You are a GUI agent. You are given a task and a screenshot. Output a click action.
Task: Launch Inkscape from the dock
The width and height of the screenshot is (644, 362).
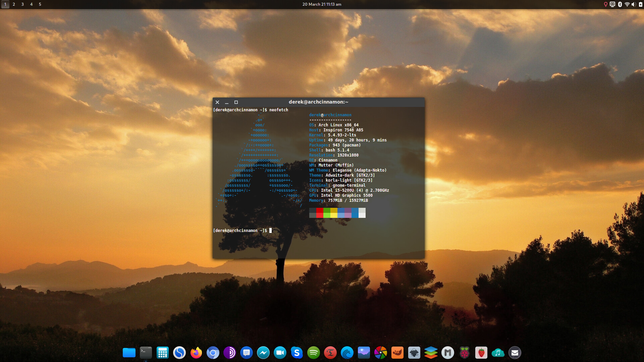[x=414, y=352]
